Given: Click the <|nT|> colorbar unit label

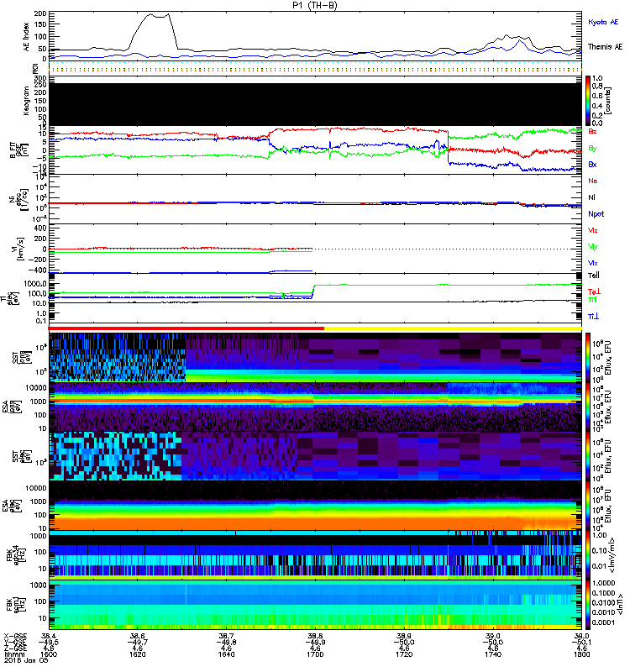Looking at the screenshot, I should pyautogui.click(x=619, y=605).
